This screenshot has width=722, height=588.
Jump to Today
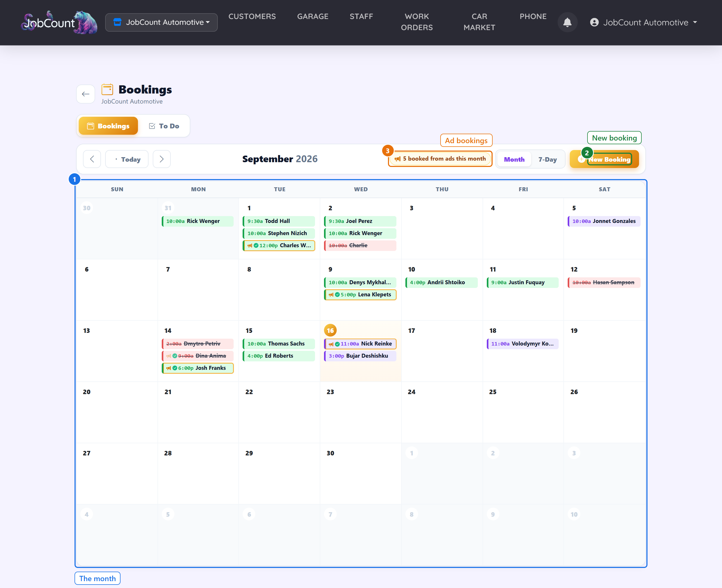127,159
